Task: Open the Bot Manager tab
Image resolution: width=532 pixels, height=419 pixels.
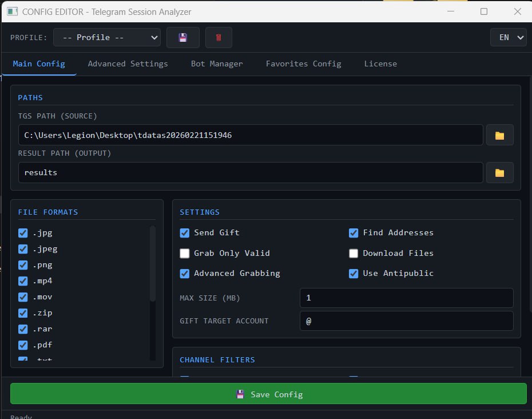Action: click(217, 64)
